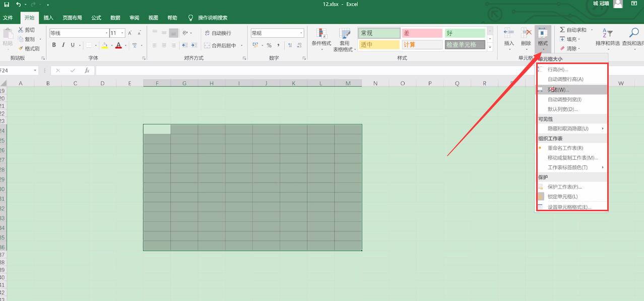
Task: Open Fill (填充) dropdown
Action: point(569,39)
